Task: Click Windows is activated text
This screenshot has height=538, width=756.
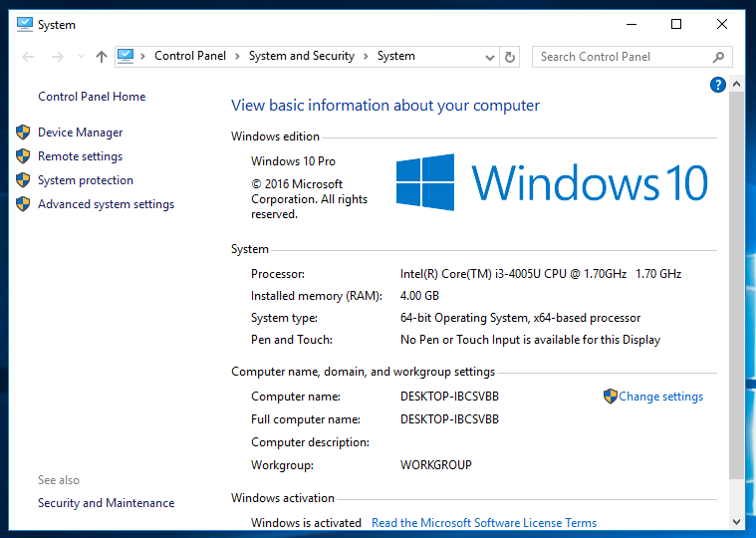Action: [x=306, y=523]
